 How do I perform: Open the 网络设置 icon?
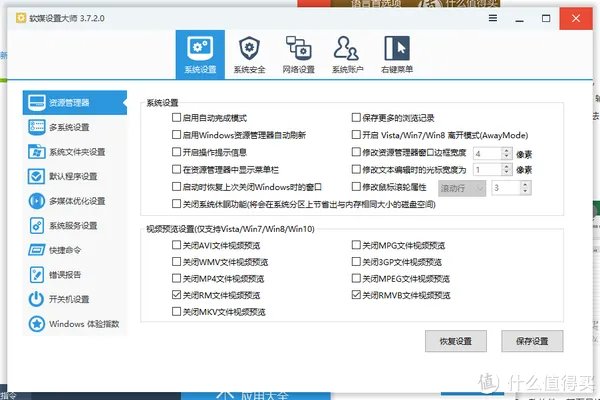pyautogui.click(x=298, y=48)
